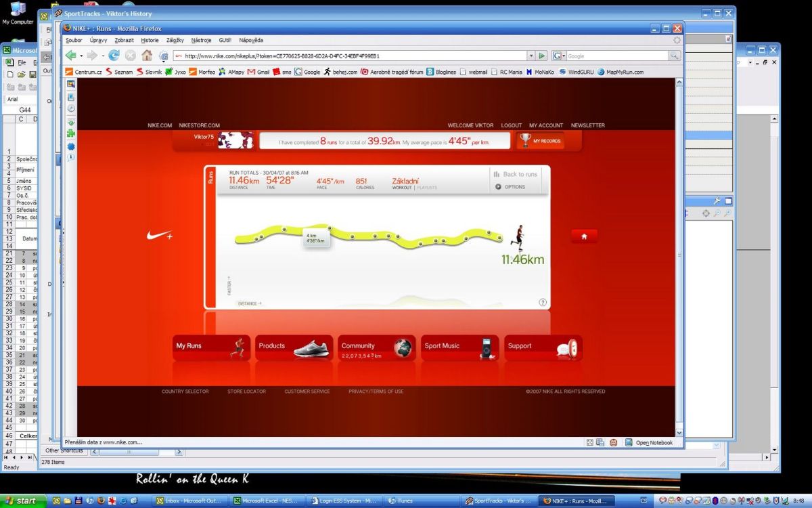Click the MY ACCOUNT link
Image resolution: width=812 pixels, height=508 pixels.
(x=546, y=125)
